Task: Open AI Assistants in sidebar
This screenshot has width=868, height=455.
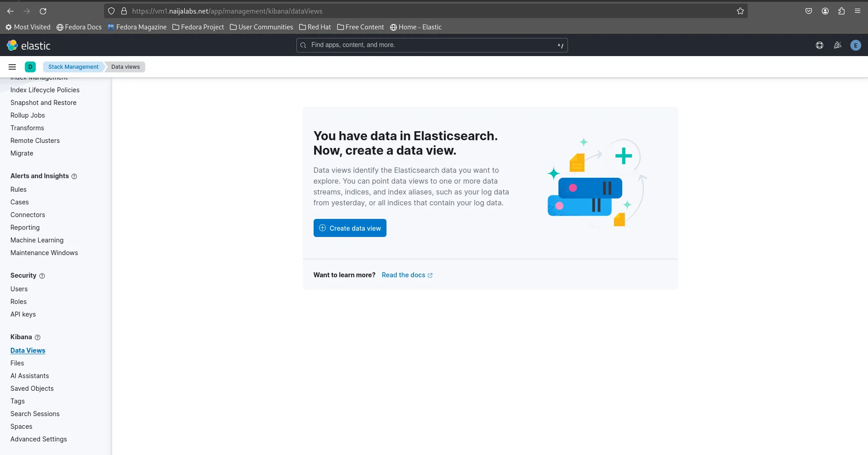Action: click(x=29, y=376)
